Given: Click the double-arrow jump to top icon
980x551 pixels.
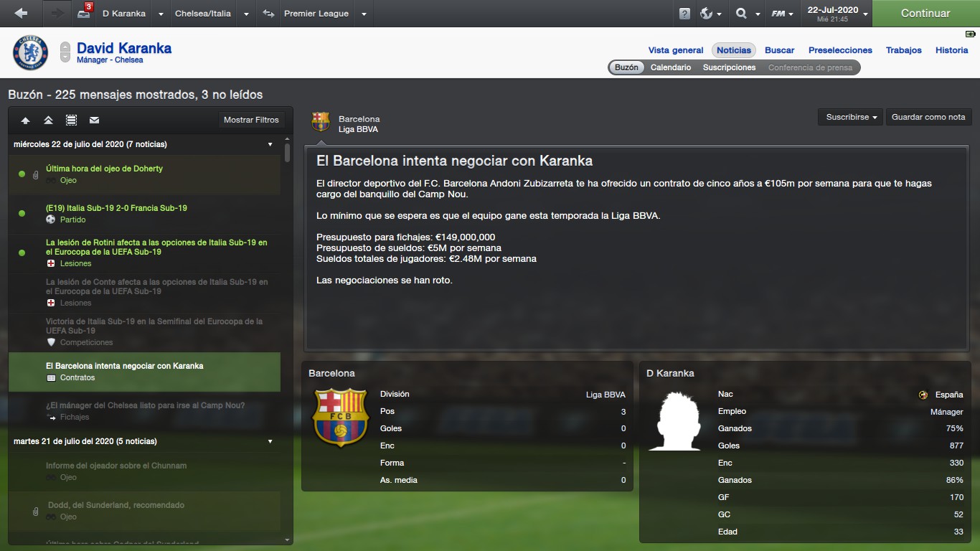Looking at the screenshot, I should (x=48, y=120).
